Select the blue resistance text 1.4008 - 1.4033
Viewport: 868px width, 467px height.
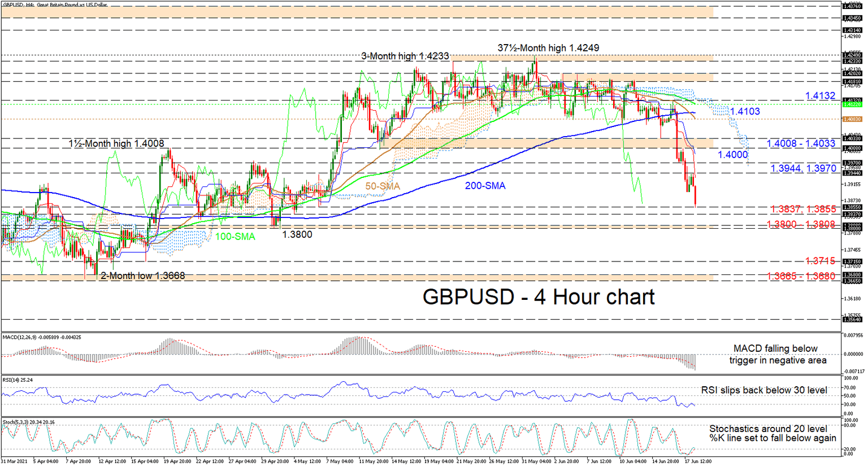coord(800,143)
